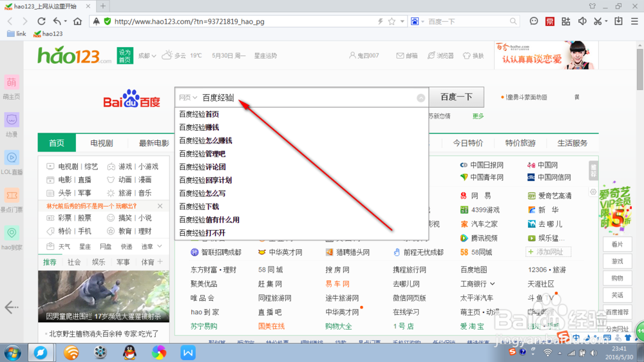Switch to 生活服务 tab
Screen dimensions: 644x362
pos(572,143)
